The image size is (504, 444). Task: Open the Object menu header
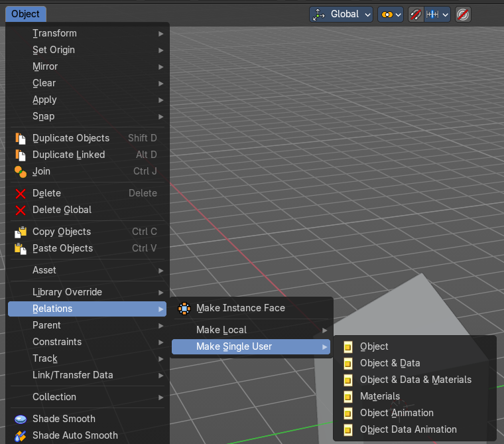click(x=26, y=14)
